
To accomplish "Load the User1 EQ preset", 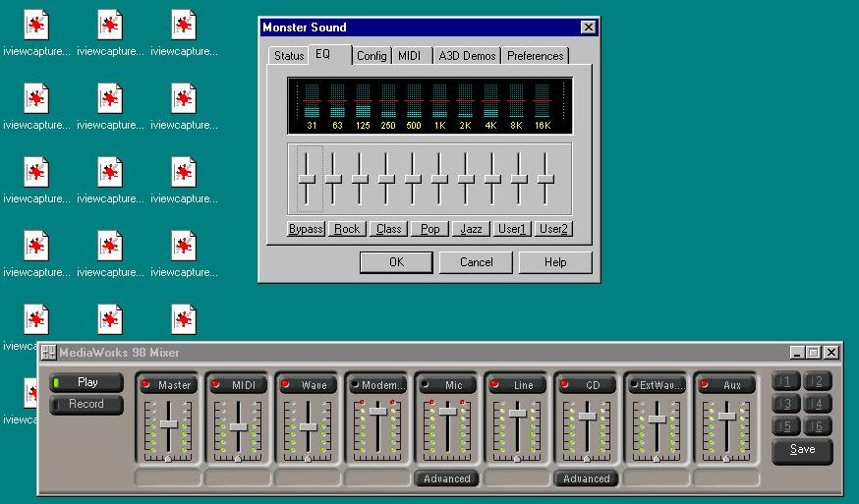I will tap(512, 229).
